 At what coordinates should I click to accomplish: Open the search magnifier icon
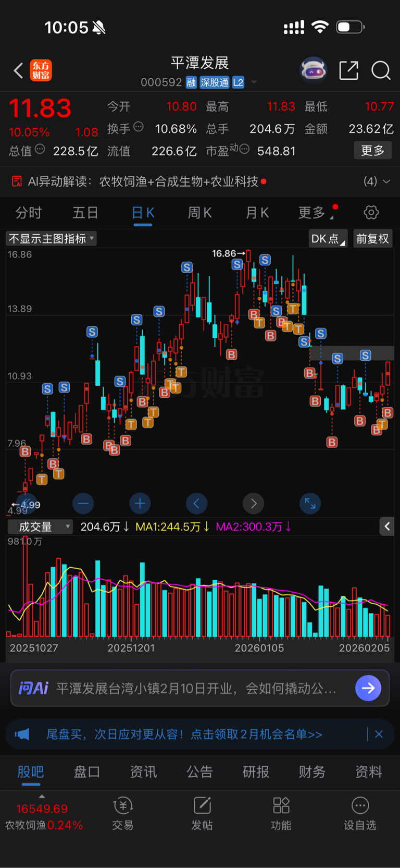(381, 70)
